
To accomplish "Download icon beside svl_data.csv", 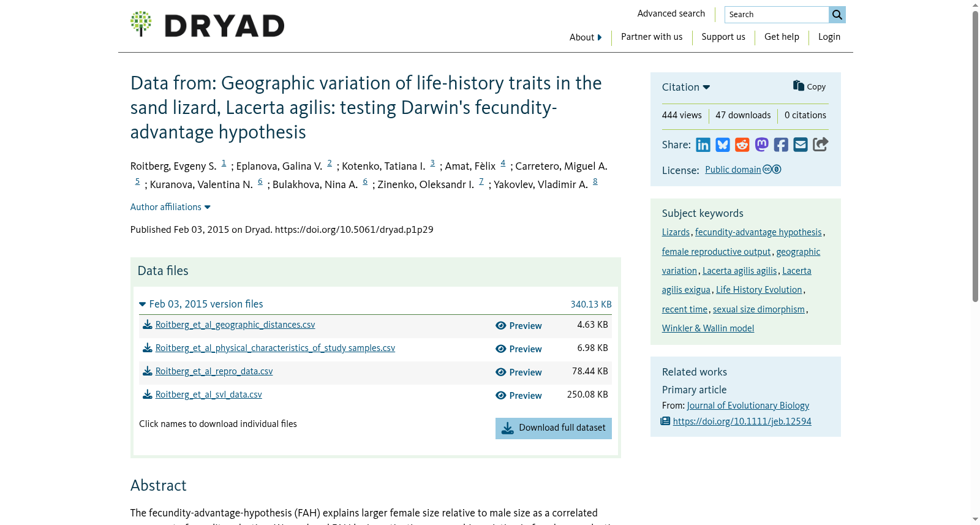I will 148,395.
